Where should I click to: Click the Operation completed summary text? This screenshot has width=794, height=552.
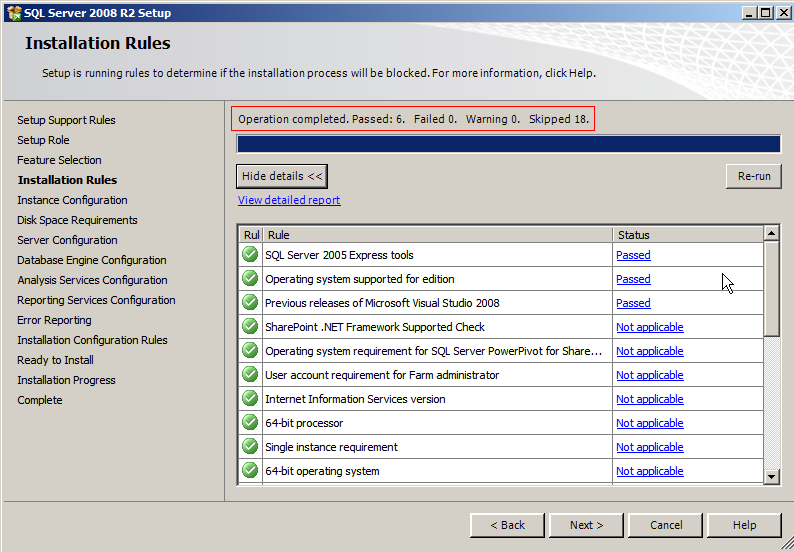tap(413, 119)
